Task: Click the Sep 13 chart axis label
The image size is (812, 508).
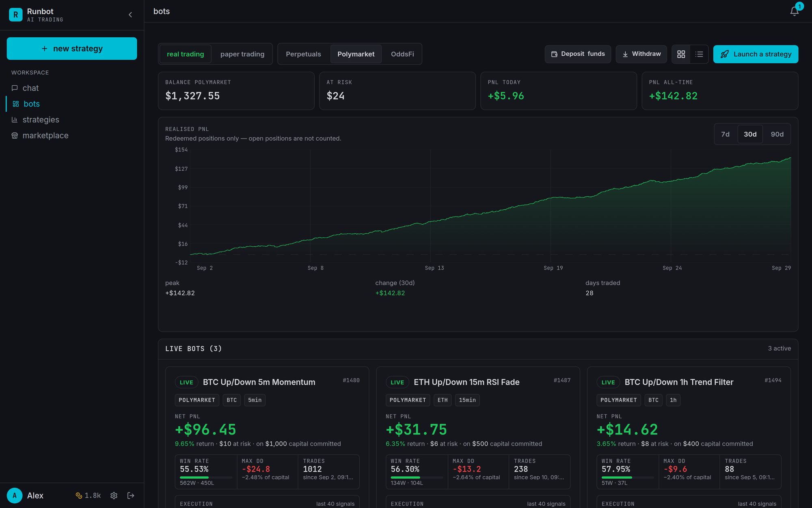Action: [x=434, y=268]
